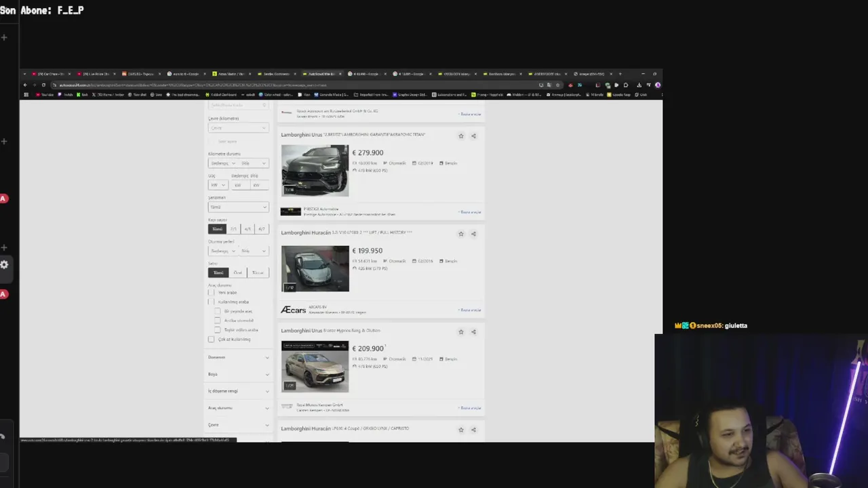Screen dimensions: 868x488
Task: Select Tümü under Satıcı
Action: (218, 272)
